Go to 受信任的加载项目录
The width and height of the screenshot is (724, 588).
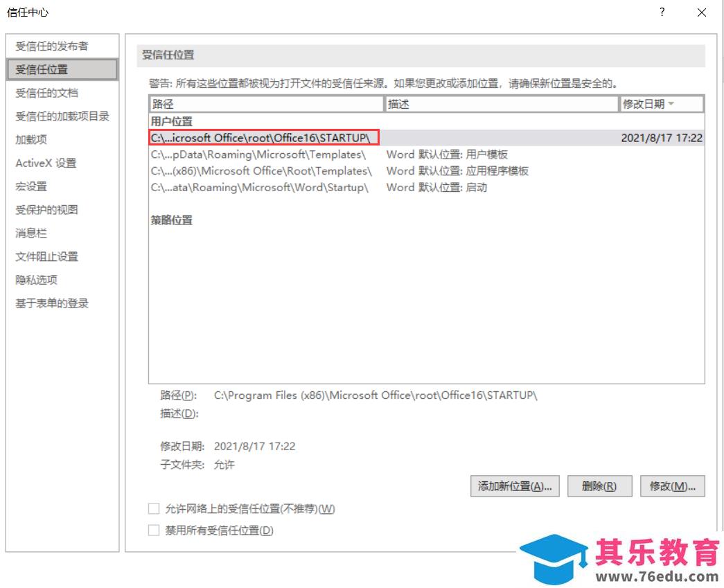click(x=62, y=116)
